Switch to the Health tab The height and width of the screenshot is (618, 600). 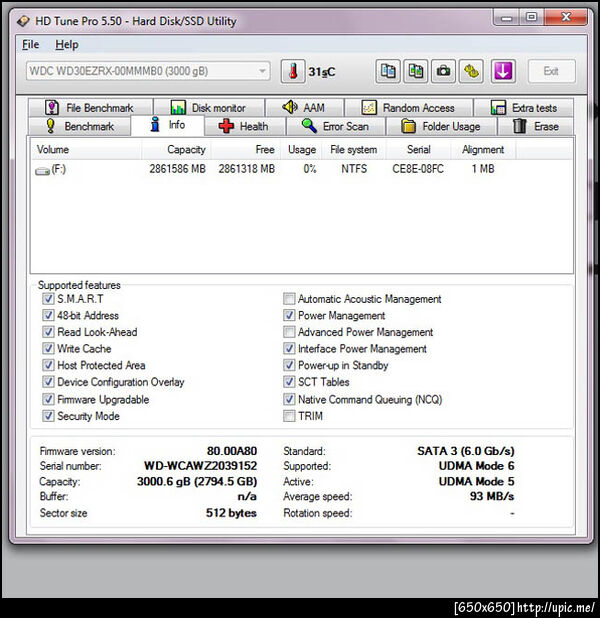tap(245, 127)
